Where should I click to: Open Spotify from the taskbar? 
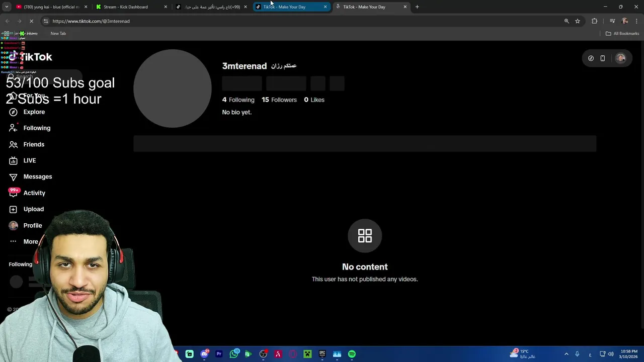pos(352,354)
